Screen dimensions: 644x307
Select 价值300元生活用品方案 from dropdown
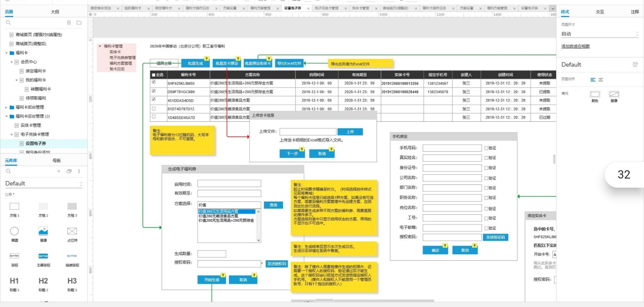pyautogui.click(x=224, y=211)
